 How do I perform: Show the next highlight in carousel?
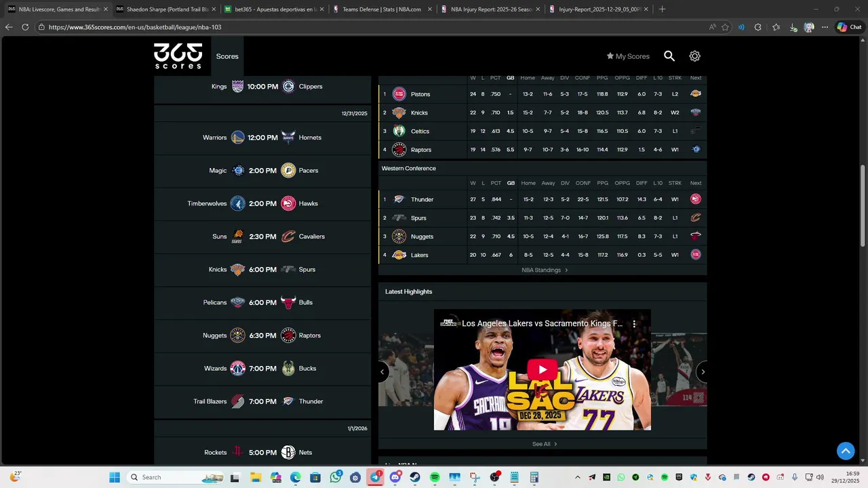(702, 371)
